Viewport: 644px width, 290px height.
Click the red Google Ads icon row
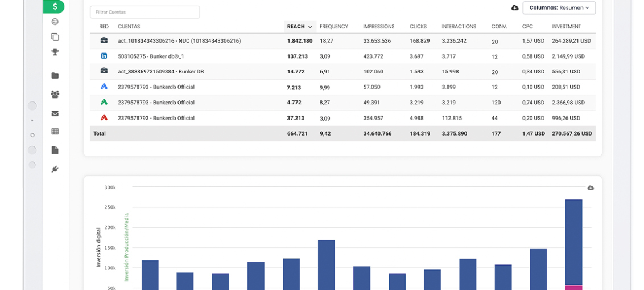104,117
